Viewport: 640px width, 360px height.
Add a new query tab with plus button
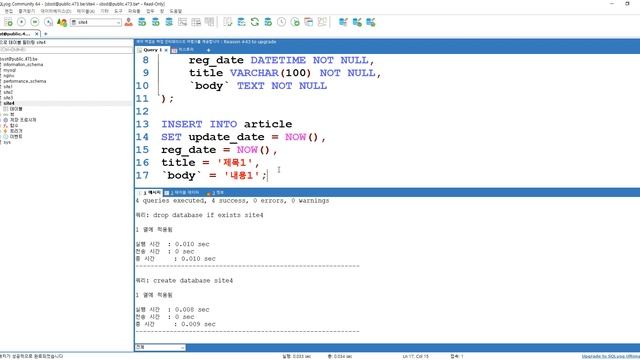pyautogui.click(x=208, y=50)
